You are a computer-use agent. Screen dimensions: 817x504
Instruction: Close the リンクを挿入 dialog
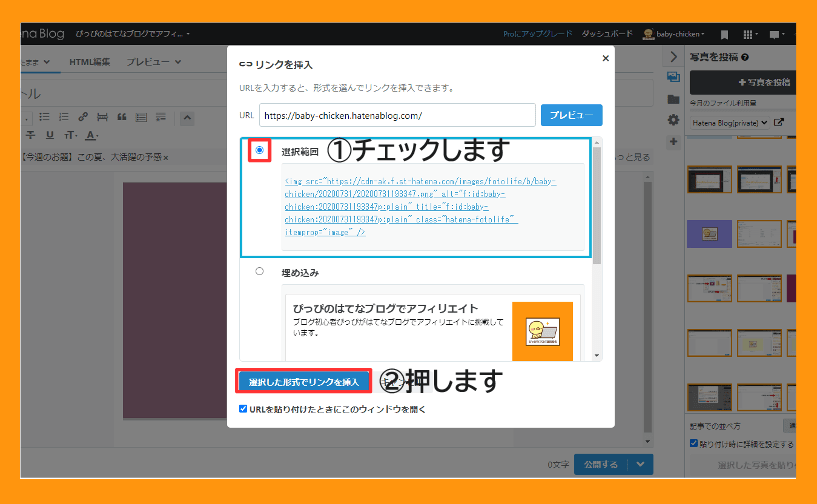point(605,58)
